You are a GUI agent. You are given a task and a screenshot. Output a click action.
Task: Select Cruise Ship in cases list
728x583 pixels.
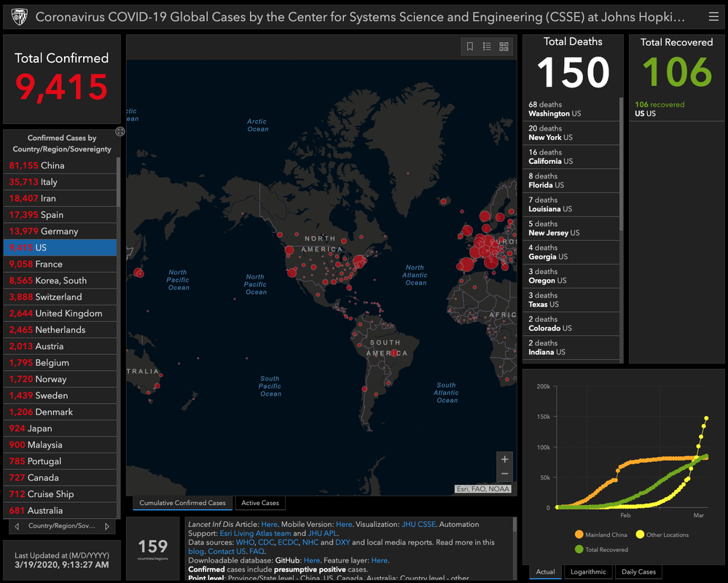tap(60, 494)
